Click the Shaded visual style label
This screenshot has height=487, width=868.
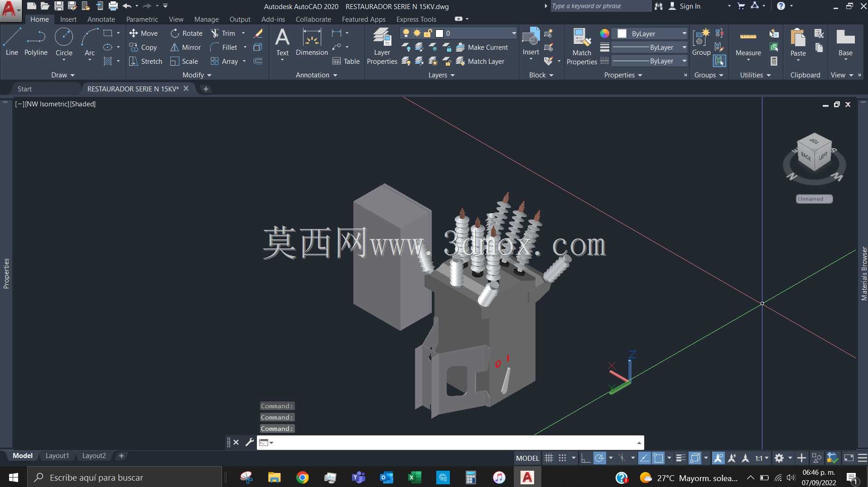[x=83, y=104]
